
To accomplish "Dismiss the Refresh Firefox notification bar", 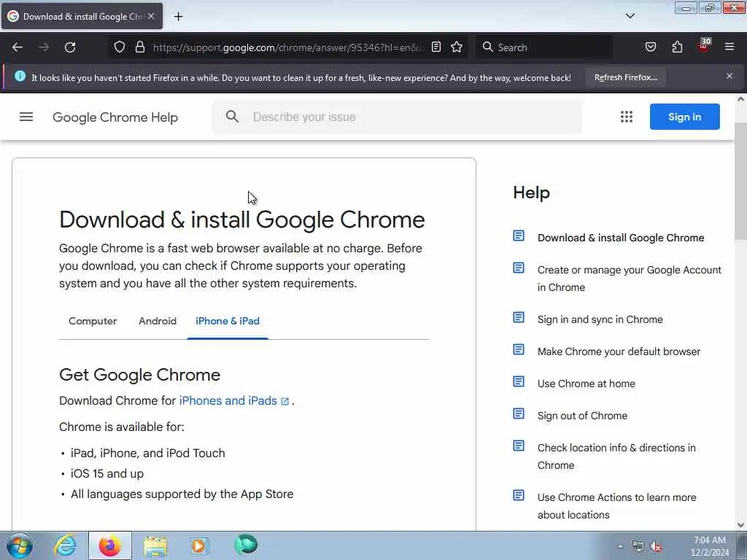I will 729,76.
